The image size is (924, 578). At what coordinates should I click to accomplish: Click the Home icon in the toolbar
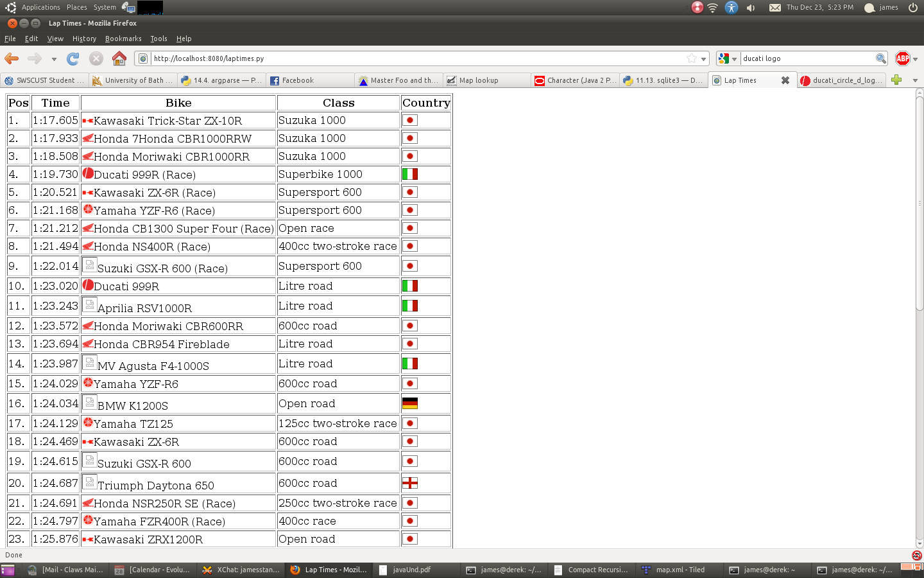tap(119, 58)
